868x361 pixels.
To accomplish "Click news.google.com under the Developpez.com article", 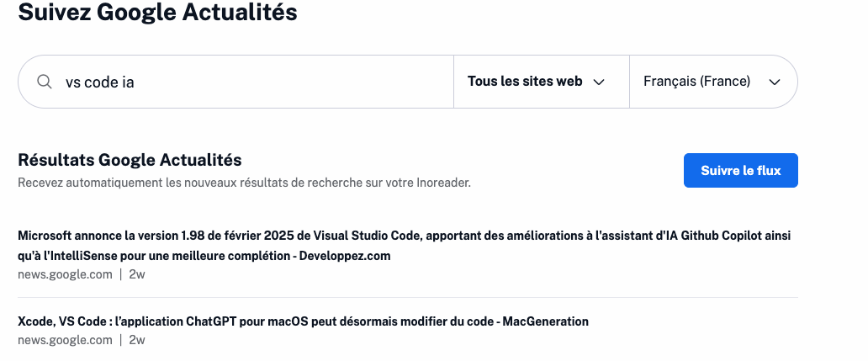I will tap(65, 273).
